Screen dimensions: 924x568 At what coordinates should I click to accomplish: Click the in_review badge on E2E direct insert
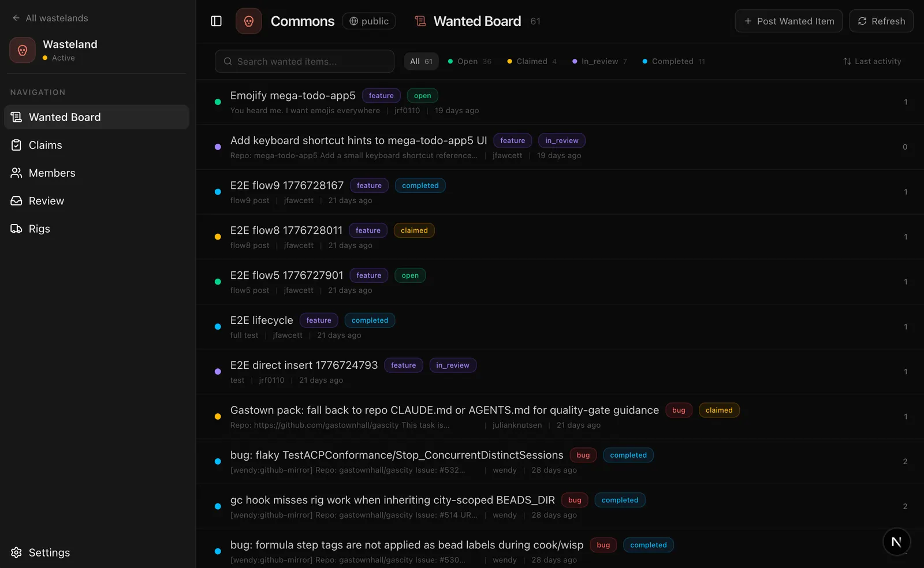click(x=453, y=365)
